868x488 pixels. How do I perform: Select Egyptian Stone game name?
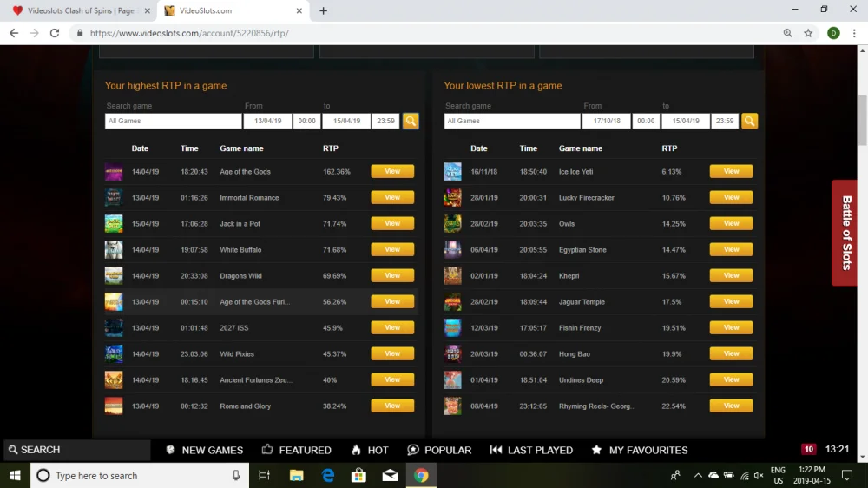pos(582,250)
